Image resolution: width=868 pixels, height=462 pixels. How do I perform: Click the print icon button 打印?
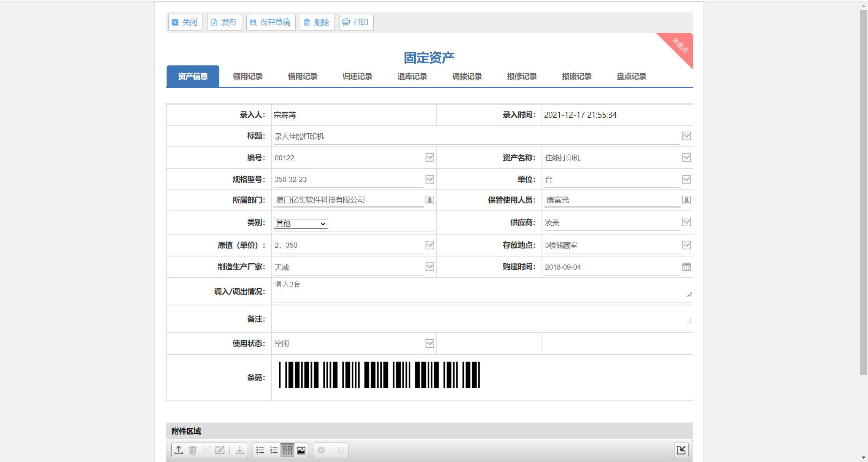(x=356, y=22)
